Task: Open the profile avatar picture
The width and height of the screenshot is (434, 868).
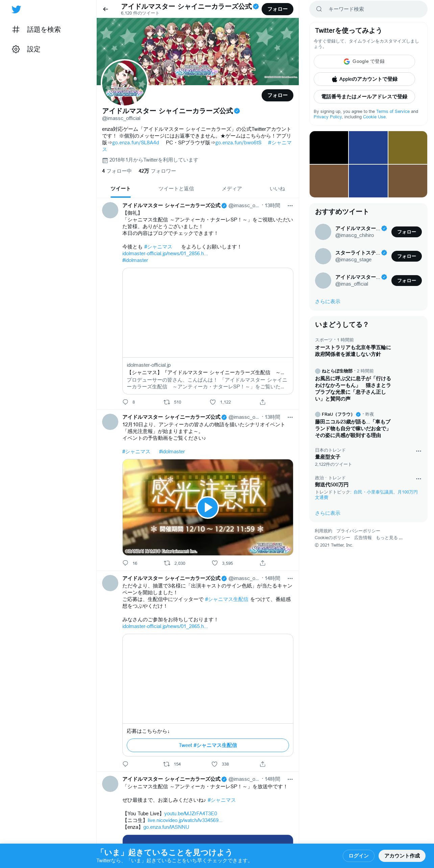Action: tap(124, 83)
